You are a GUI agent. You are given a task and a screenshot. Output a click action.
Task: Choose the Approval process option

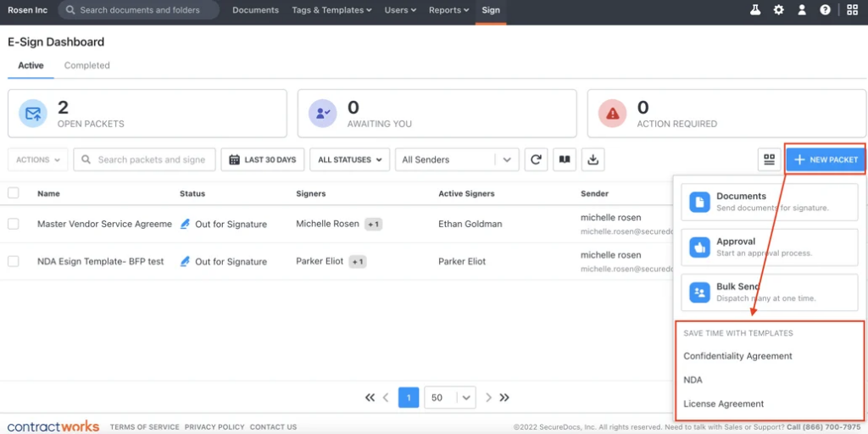(770, 248)
